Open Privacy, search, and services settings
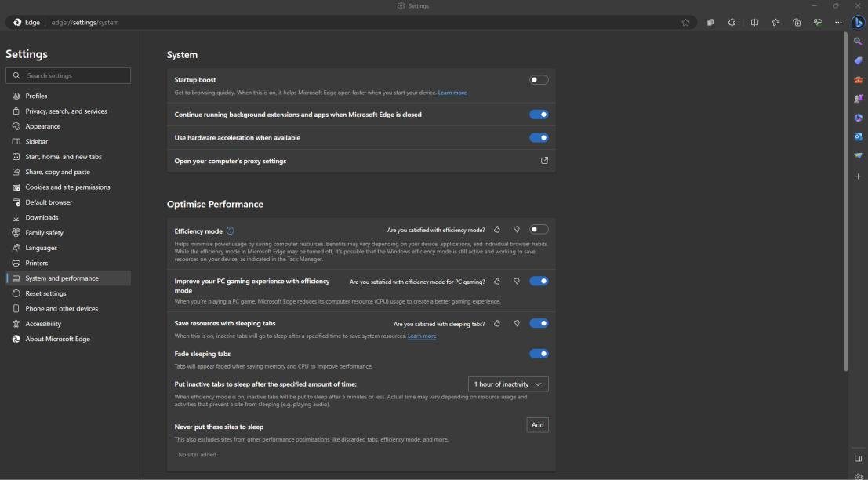The width and height of the screenshot is (868, 480). (x=68, y=111)
